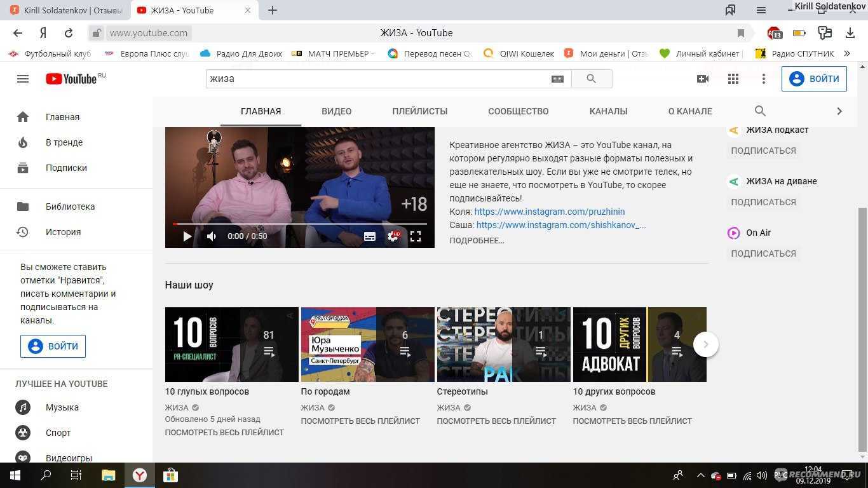Click the sidebar ВОЙТИ sign-in button
868x488 pixels.
coord(53,346)
